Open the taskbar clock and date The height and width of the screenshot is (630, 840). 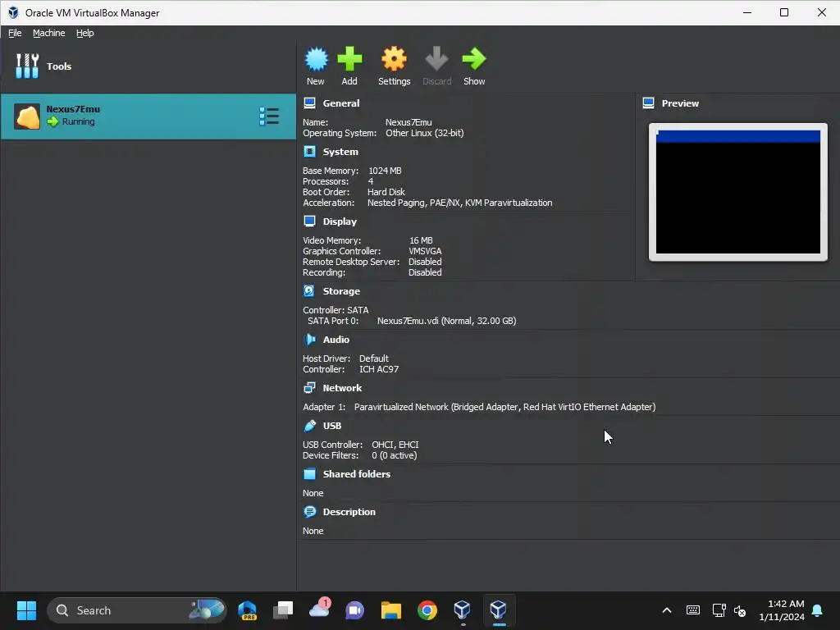[782, 610]
